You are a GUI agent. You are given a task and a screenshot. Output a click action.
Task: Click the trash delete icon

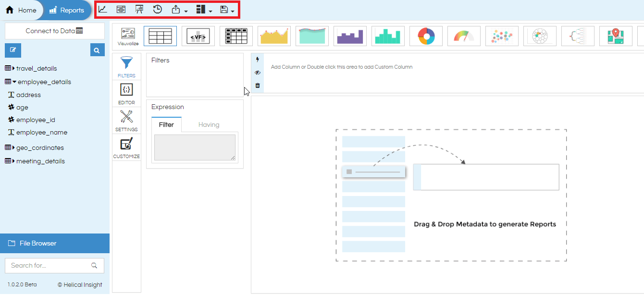[x=258, y=86]
